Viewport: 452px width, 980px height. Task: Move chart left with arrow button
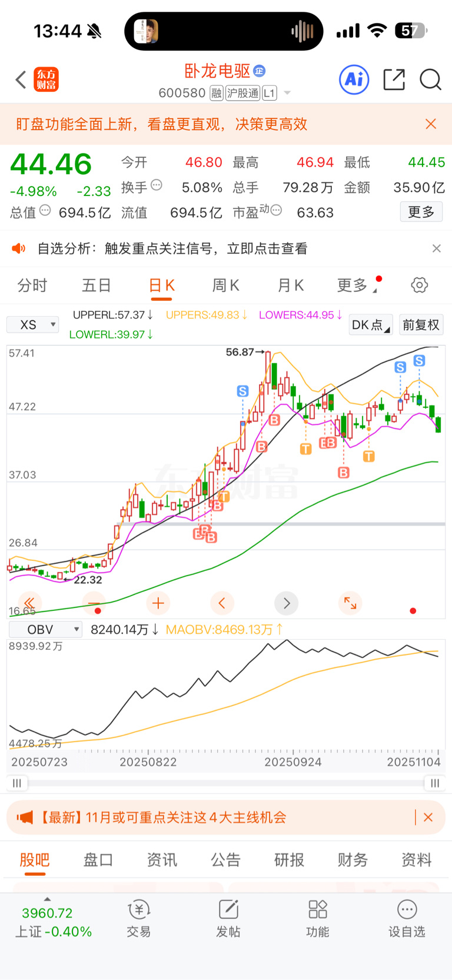[x=222, y=603]
